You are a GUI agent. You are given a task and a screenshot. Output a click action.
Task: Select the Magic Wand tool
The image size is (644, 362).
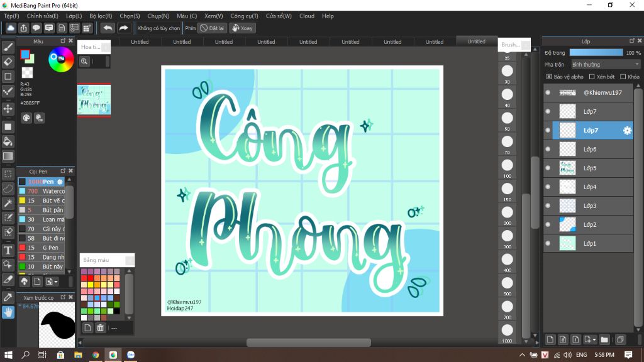pos(8,203)
